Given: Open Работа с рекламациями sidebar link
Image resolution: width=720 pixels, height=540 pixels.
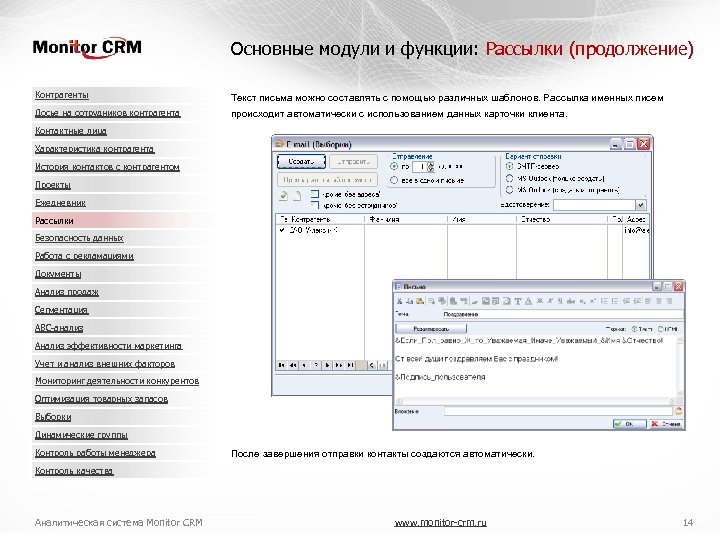Looking at the screenshot, I should tap(84, 256).
